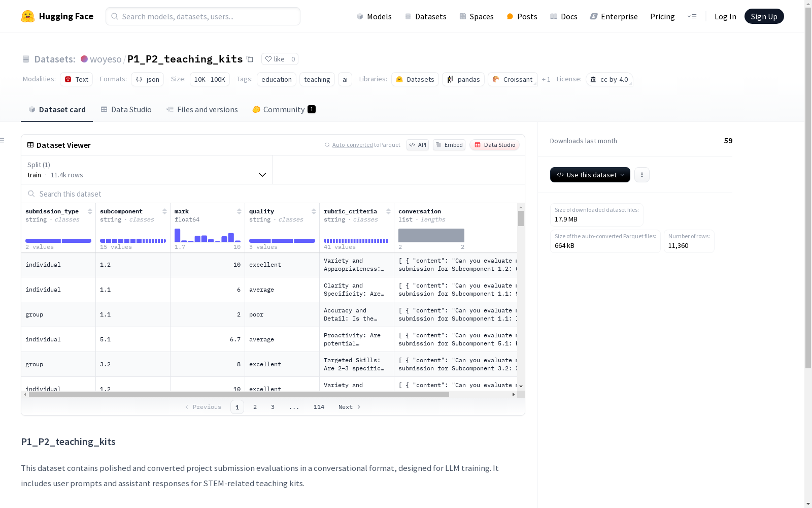This screenshot has width=812, height=508.
Task: Sort by subcomponent column arrows
Action: (x=164, y=211)
